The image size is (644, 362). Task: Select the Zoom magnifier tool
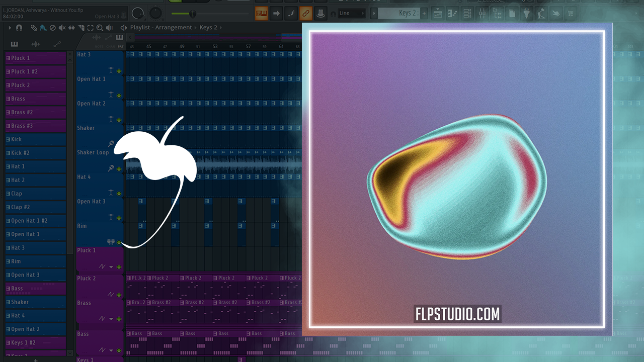pos(100,28)
